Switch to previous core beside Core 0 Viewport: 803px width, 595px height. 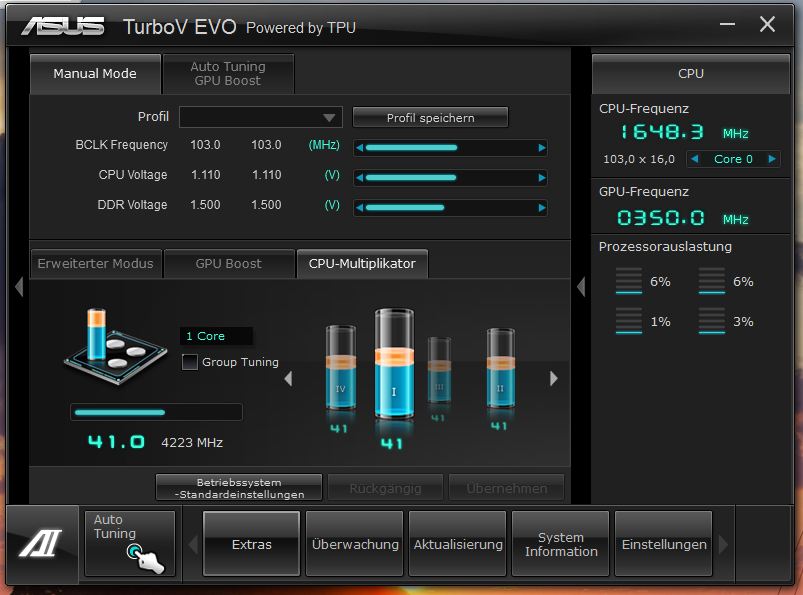(694, 159)
